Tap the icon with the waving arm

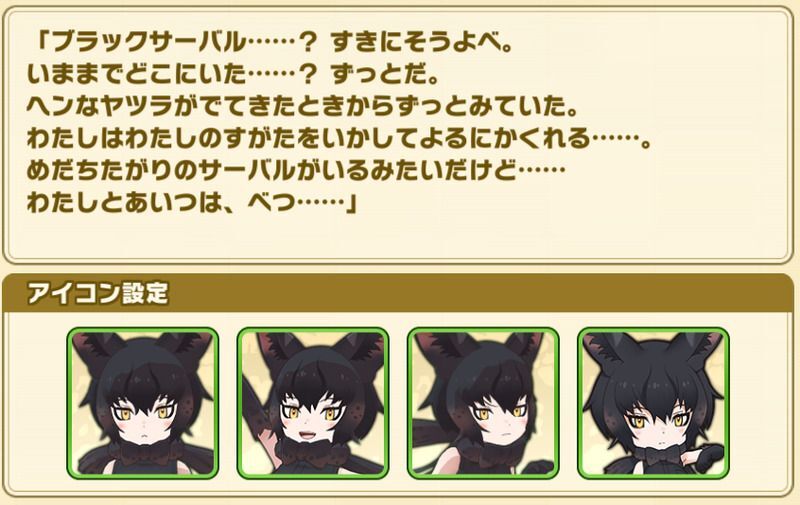tap(313, 403)
